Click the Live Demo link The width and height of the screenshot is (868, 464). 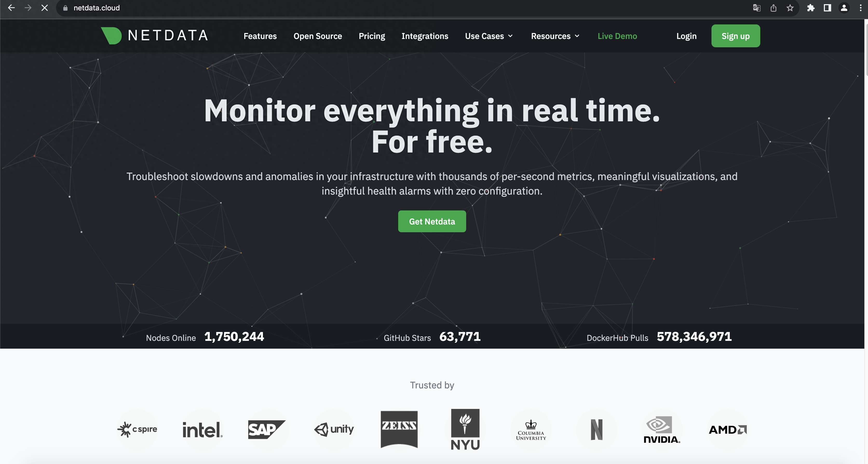click(x=617, y=36)
